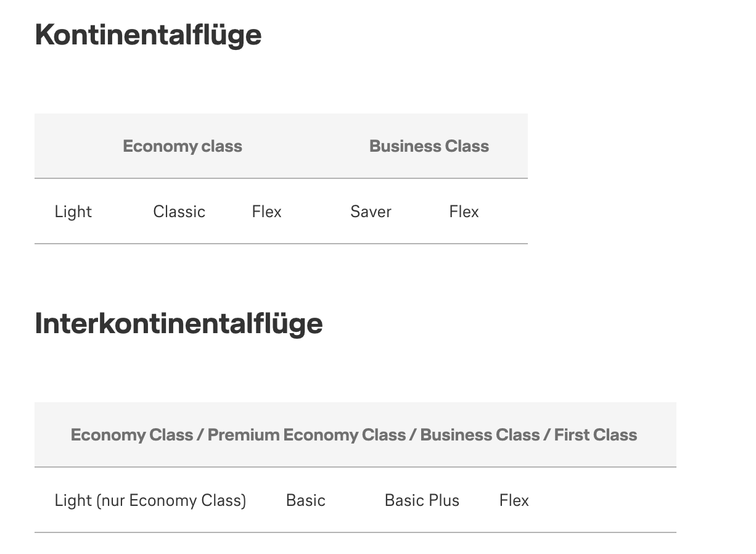Click the "(nur Economy Class)" note
The height and width of the screenshot is (554, 756).
(x=171, y=500)
